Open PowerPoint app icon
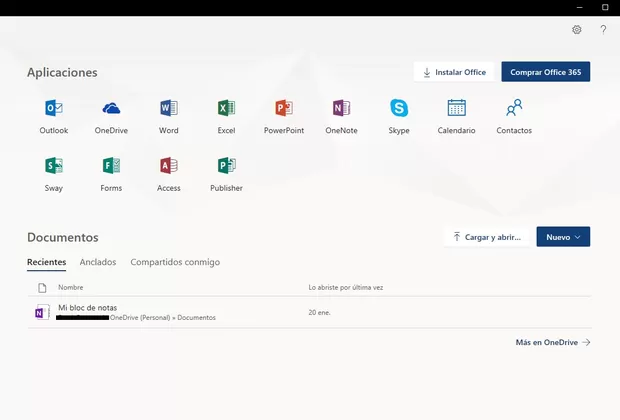Viewport: 620px width, 420px height. [284, 117]
